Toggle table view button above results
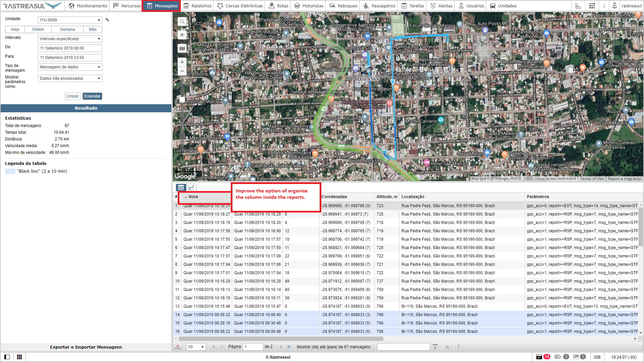Screen dimensions: 644x362 tap(181, 187)
